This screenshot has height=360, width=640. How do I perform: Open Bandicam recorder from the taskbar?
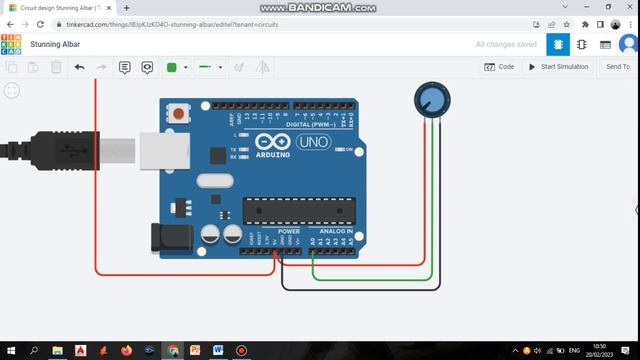241,351
